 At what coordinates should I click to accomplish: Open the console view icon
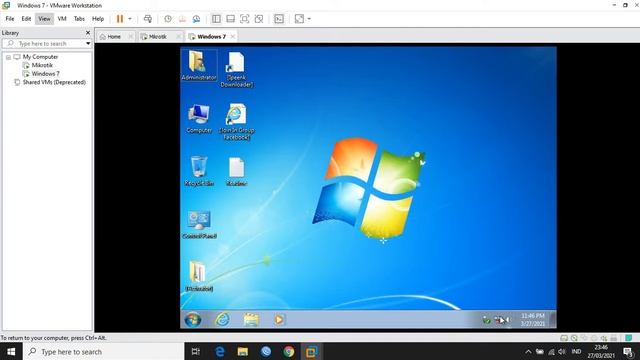pos(279,19)
